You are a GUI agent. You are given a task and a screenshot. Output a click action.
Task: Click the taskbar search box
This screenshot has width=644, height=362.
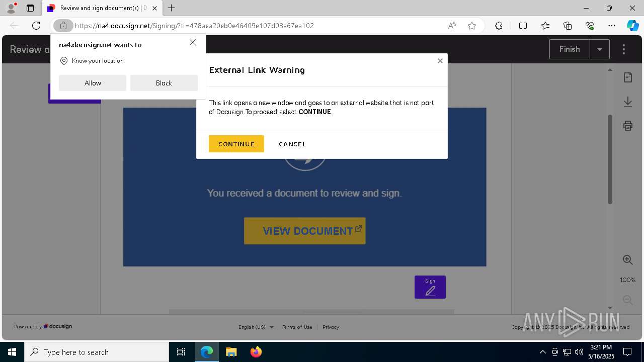click(x=97, y=352)
